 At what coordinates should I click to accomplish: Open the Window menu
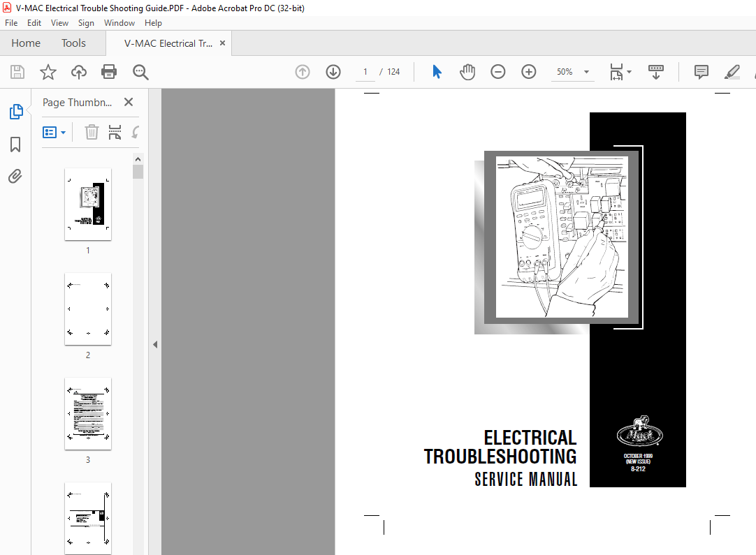pos(119,22)
